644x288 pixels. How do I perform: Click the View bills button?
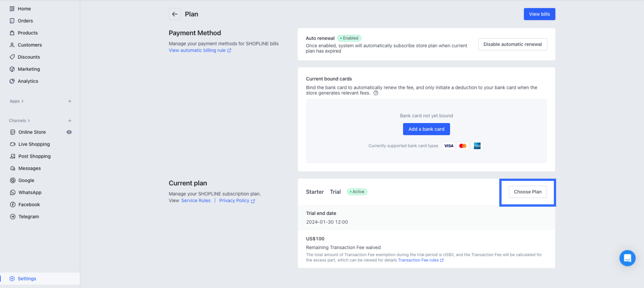[x=539, y=14]
